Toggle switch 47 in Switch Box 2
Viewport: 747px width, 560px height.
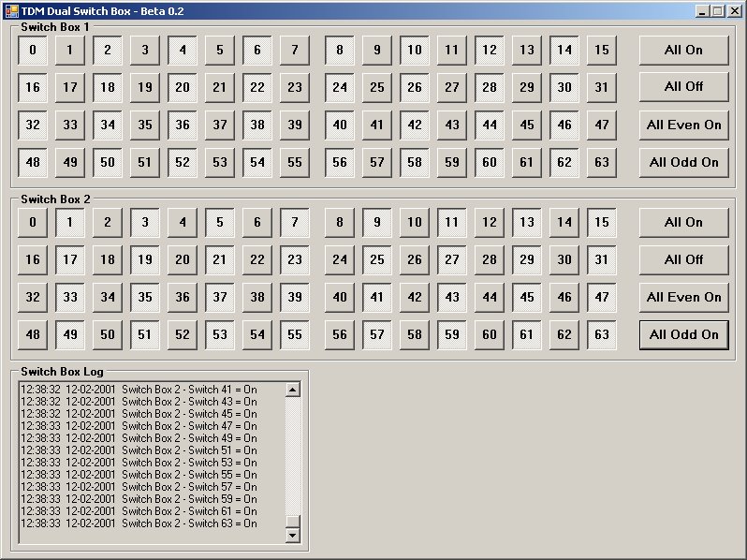click(x=602, y=298)
